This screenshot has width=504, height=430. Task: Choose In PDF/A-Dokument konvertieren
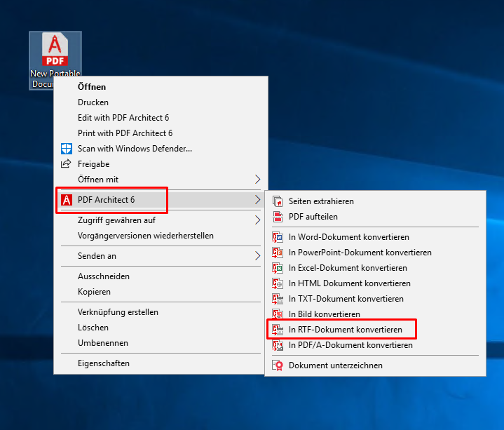375,345
